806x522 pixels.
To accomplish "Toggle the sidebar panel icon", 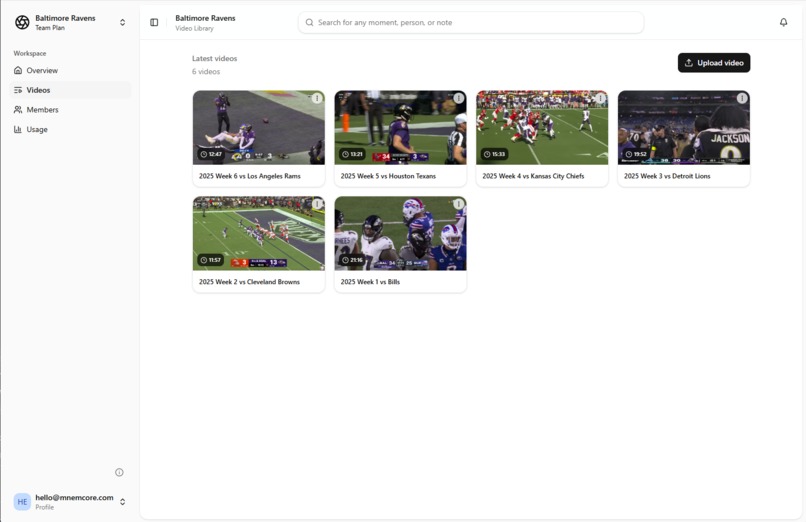I will 154,22.
